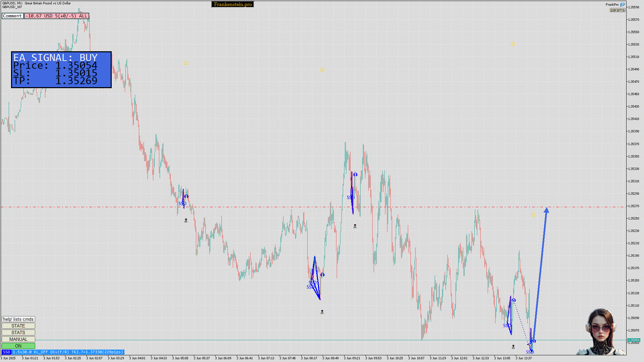Click the blue buy arrow marker near 09:21 peak

355,175
